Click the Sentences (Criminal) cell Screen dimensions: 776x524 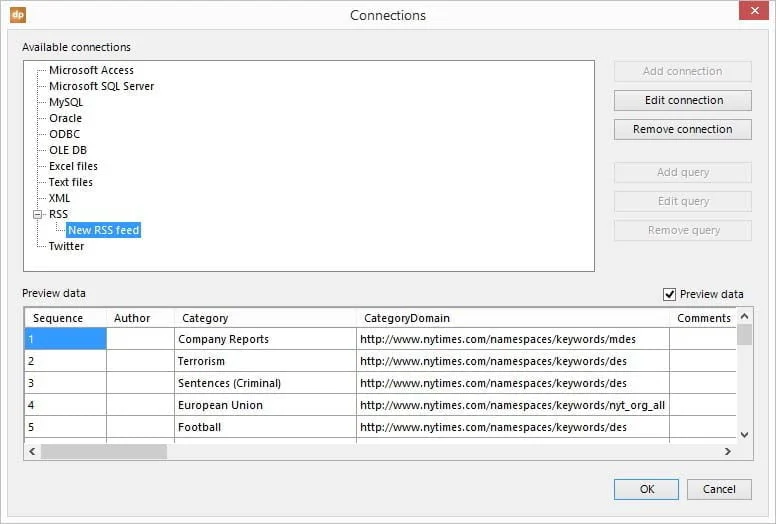pyautogui.click(x=265, y=383)
